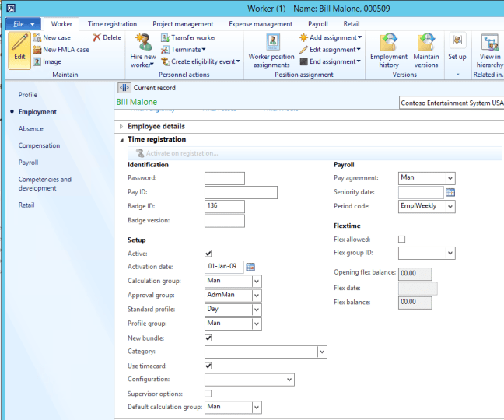This screenshot has height=420, width=504.
Task: Go to Compensation in left navigation
Action: pos(39,145)
